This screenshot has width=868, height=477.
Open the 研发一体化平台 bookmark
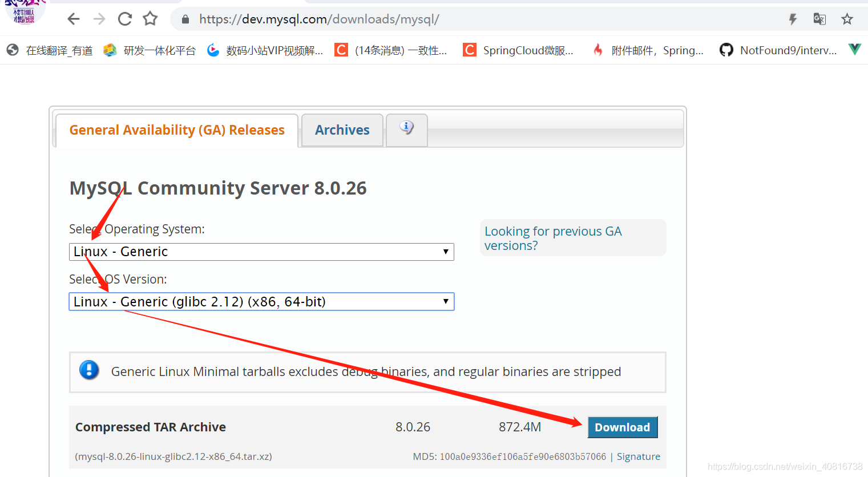150,50
